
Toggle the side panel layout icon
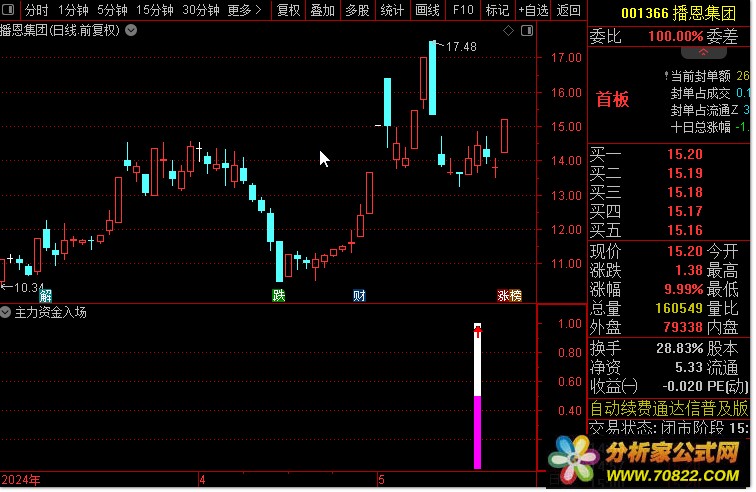click(x=527, y=31)
